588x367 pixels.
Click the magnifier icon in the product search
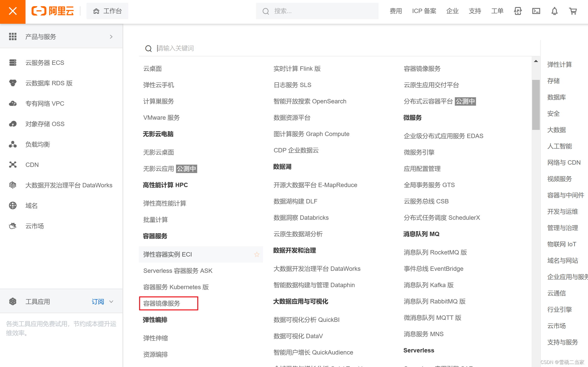point(148,48)
